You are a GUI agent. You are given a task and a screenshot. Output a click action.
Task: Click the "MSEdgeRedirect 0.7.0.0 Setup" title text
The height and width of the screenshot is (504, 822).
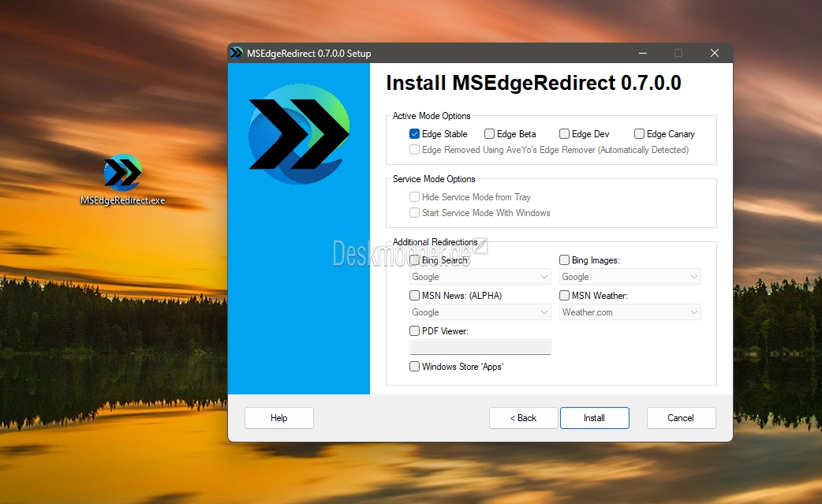[308, 54]
